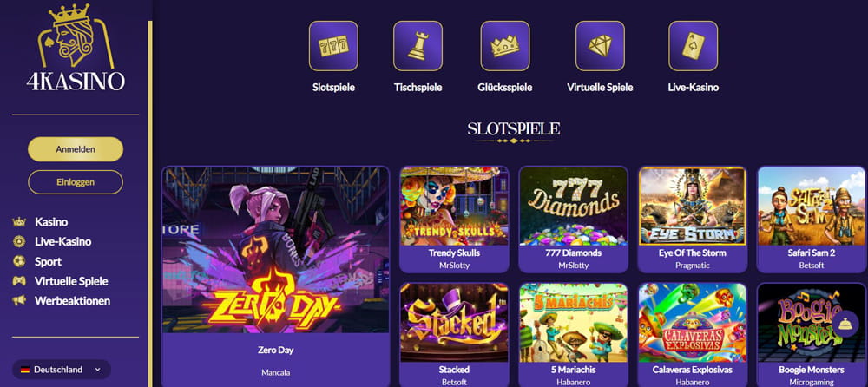
Task: Select the Tischspiele chess rook icon
Action: click(418, 46)
